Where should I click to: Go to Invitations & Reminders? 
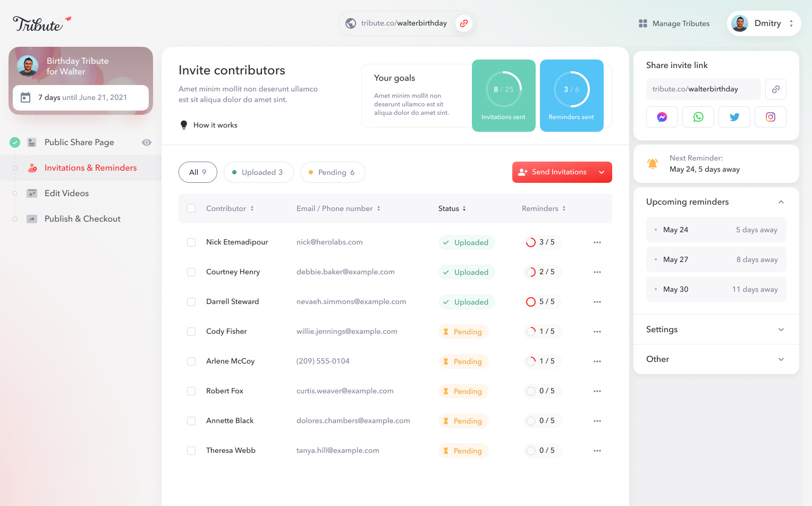(x=81, y=168)
